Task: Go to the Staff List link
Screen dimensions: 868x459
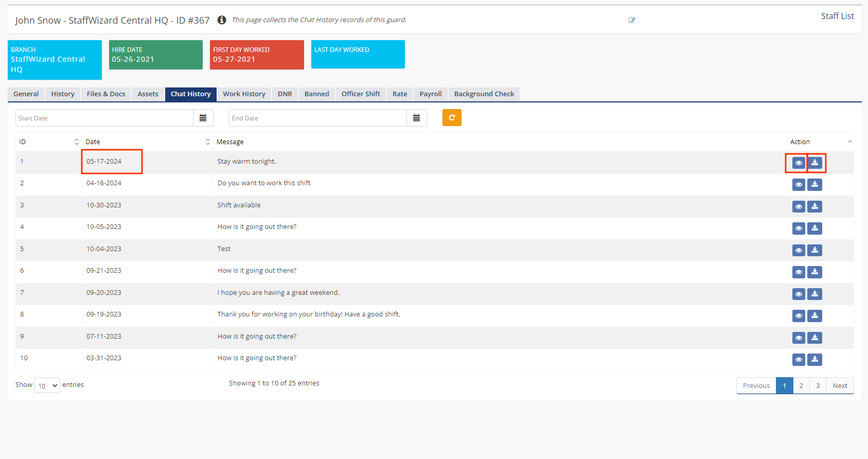Action: tap(837, 16)
